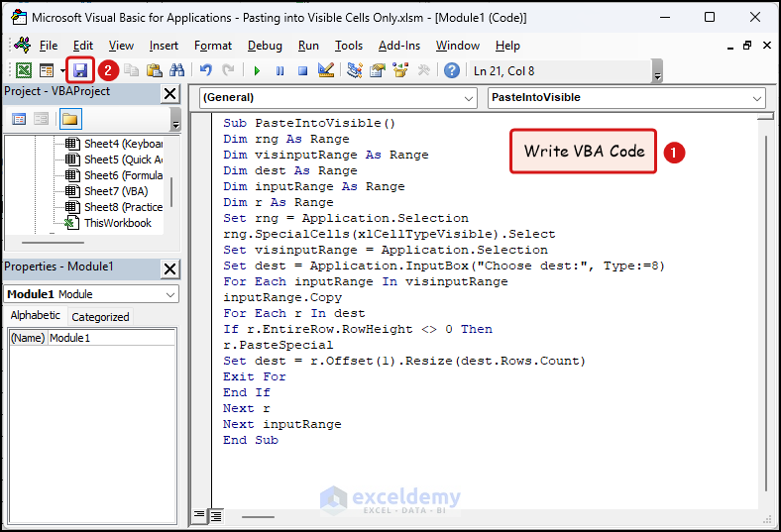The width and height of the screenshot is (781, 532).
Task: Click the View Microsoft Excel toolbar icon
Action: pyautogui.click(x=24, y=70)
